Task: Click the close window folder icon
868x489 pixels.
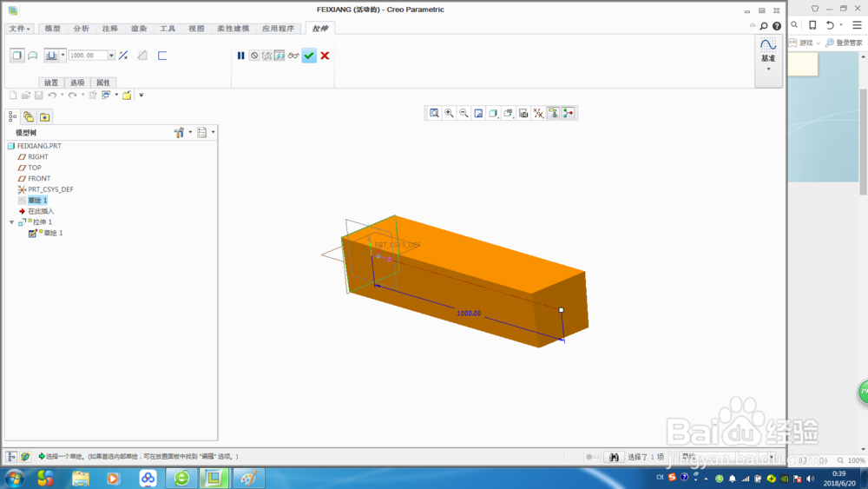Action: 127,96
